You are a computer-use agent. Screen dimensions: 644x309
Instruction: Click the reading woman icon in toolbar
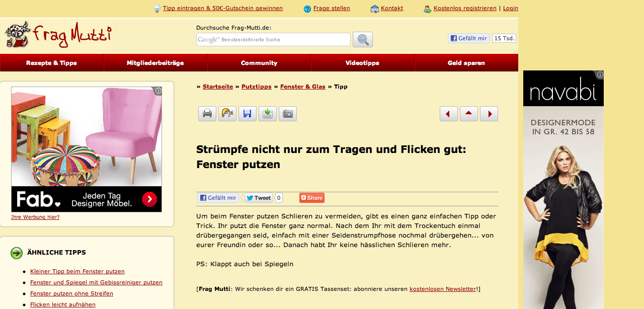tap(227, 114)
